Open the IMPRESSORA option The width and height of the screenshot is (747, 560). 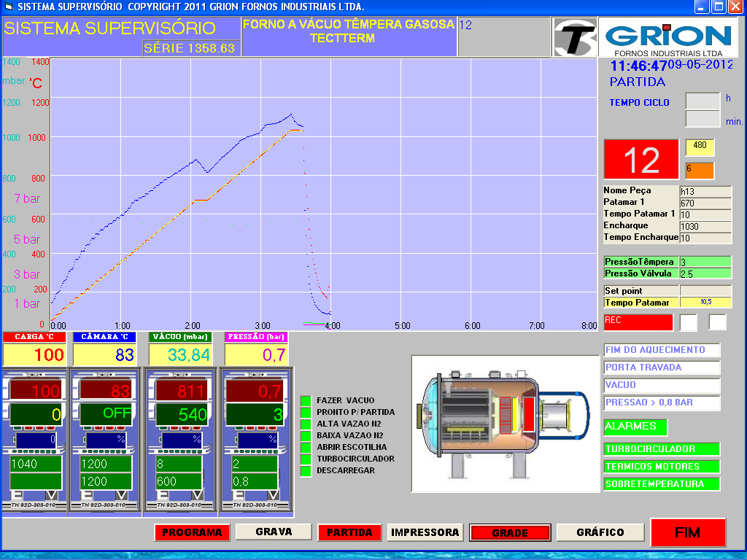[425, 532]
